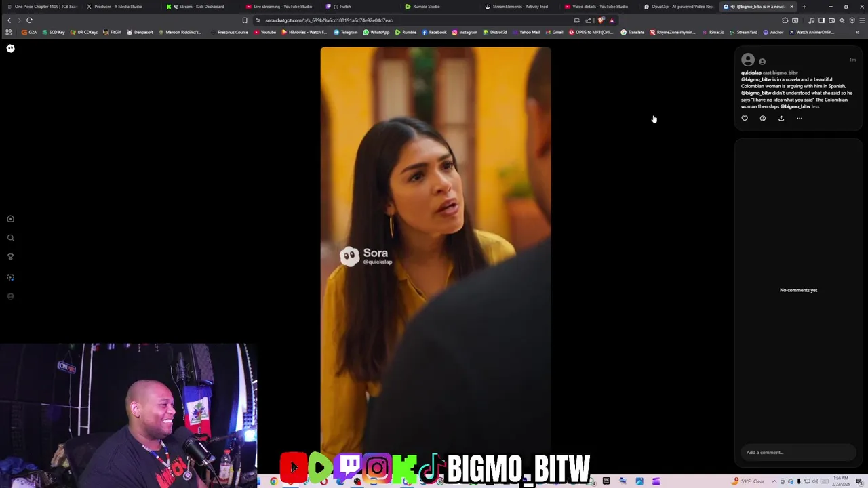This screenshot has width=868, height=488.
Task: Open the Brave Shields lion icon
Action: coord(601,20)
